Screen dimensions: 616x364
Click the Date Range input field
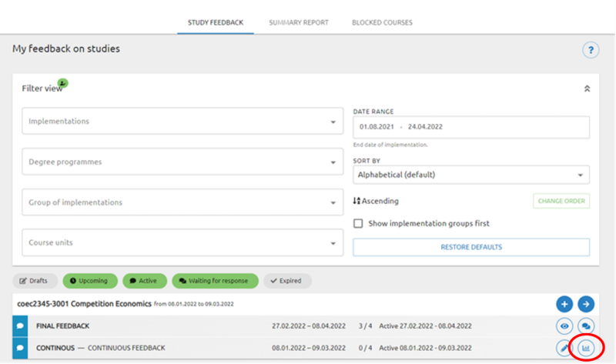(470, 127)
